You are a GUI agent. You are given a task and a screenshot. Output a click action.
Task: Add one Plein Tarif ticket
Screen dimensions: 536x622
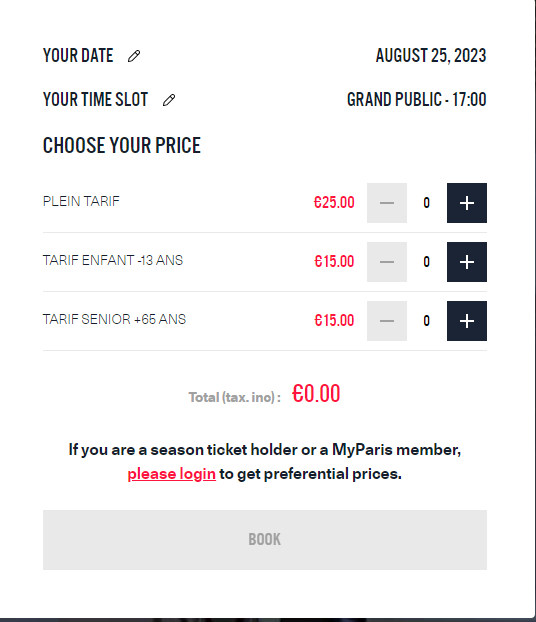tap(467, 203)
